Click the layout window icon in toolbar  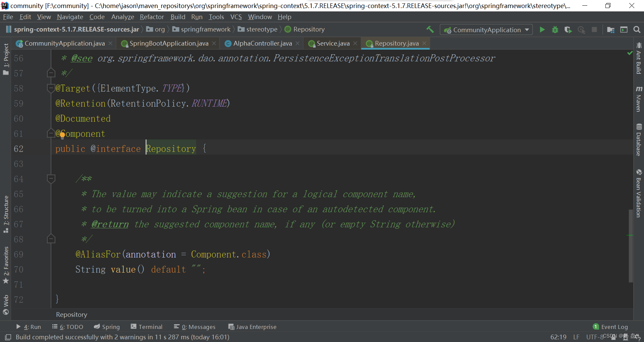click(x=624, y=30)
